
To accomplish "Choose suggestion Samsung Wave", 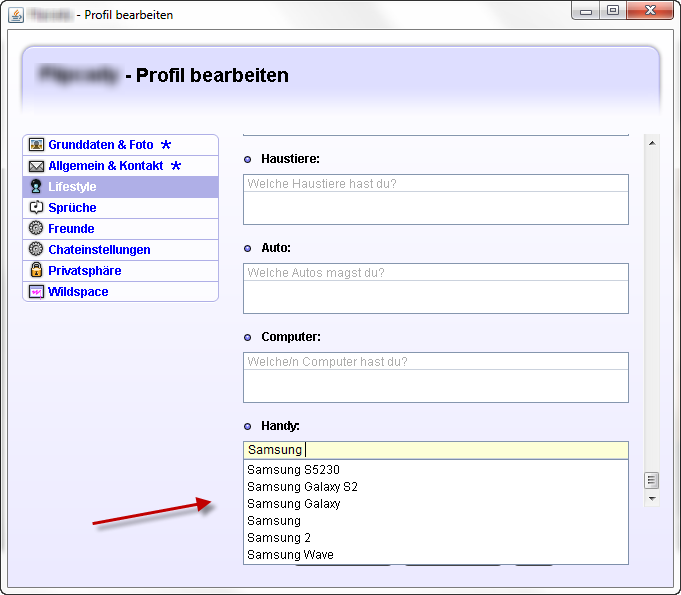I will (x=436, y=555).
